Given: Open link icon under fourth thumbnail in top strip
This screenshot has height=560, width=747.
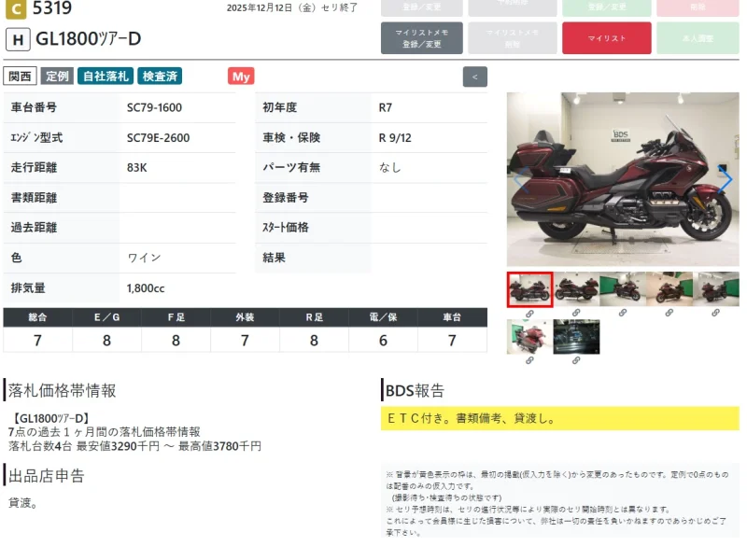Looking at the screenshot, I should (669, 313).
